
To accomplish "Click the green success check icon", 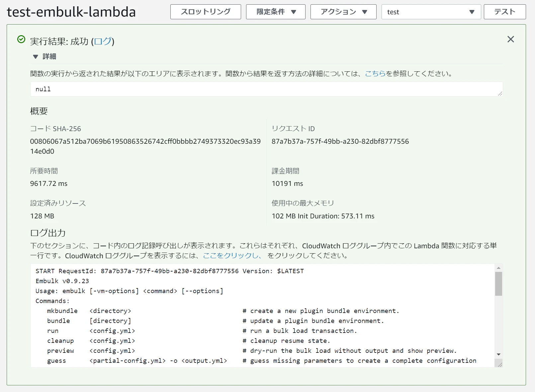I will point(21,39).
